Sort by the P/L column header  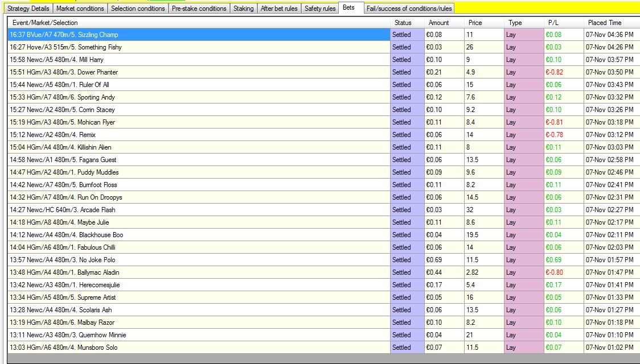[564, 22]
